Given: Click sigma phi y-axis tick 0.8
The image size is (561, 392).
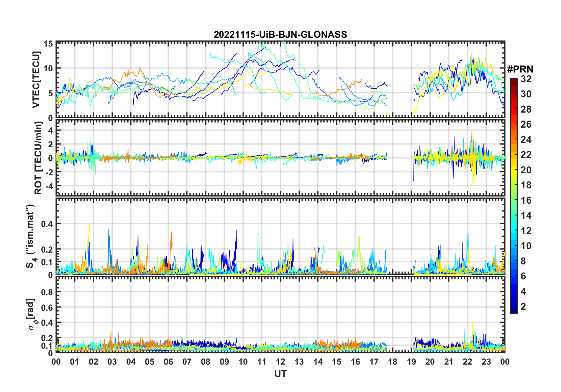Looking at the screenshot, I should [47, 292].
